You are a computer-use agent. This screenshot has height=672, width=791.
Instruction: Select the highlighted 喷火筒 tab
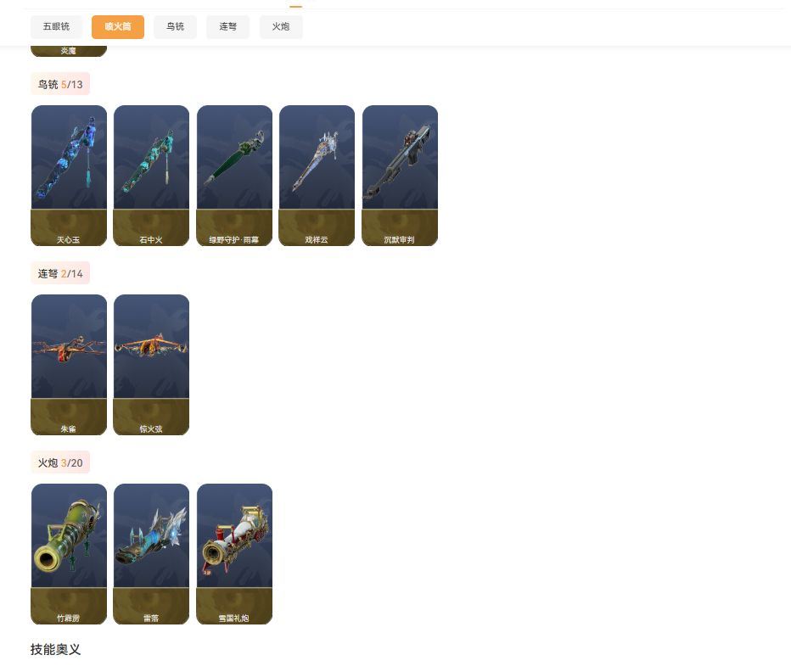pos(118,27)
